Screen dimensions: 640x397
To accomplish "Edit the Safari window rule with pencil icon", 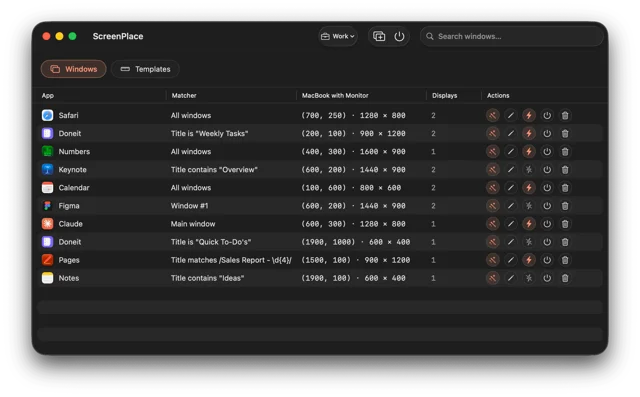I will [x=511, y=115].
